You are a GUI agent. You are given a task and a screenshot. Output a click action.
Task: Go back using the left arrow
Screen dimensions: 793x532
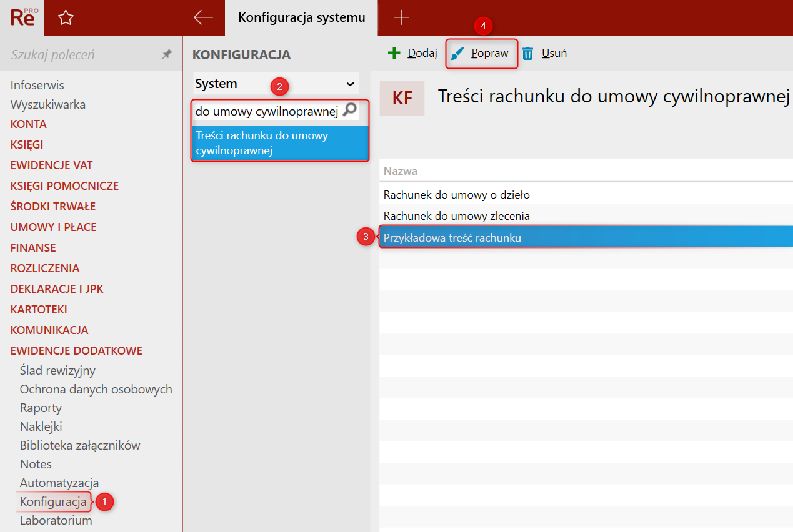pyautogui.click(x=204, y=17)
